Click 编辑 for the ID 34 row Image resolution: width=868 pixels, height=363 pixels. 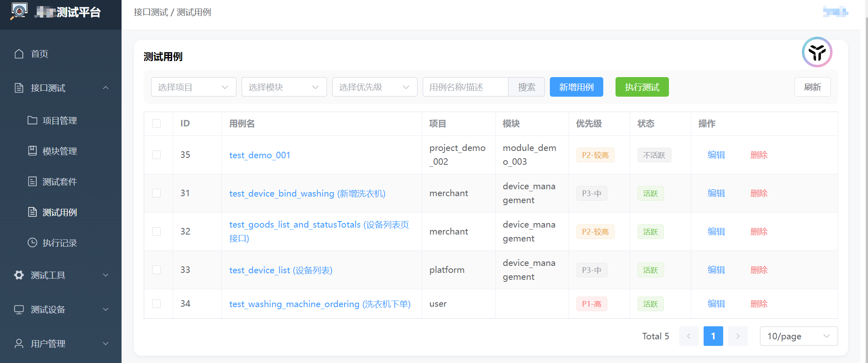(716, 304)
